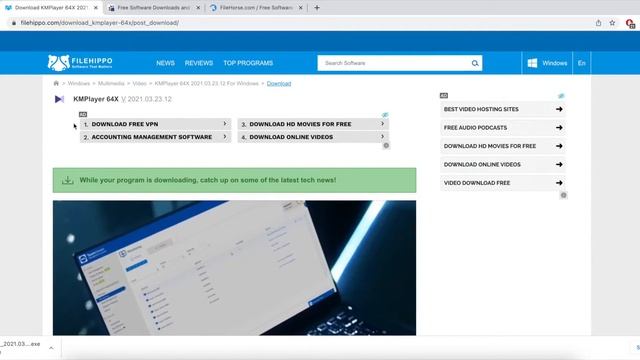This screenshot has height=360, width=640.
Task: Click the ad info icon above sidebar ads
Action: 561,96
